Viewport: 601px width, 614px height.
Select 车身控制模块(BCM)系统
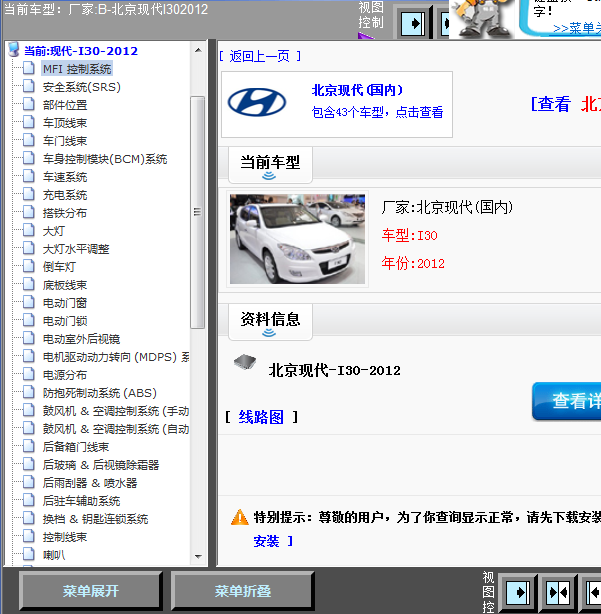pyautogui.click(x=105, y=159)
